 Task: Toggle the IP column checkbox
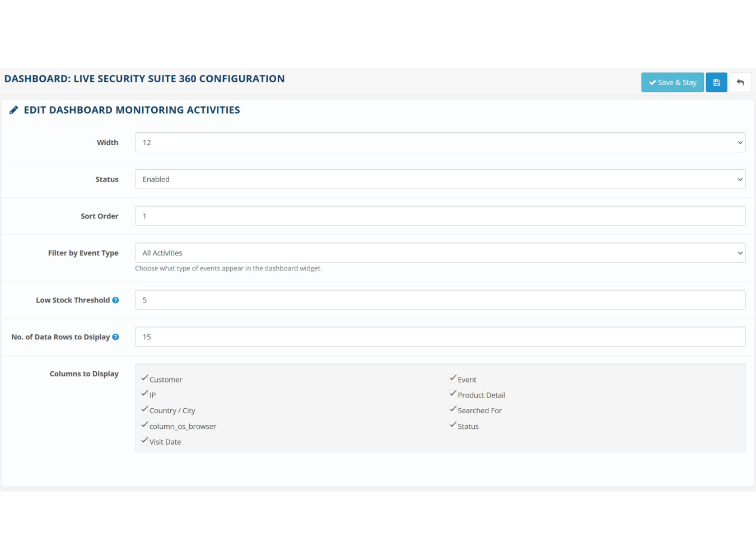144,394
